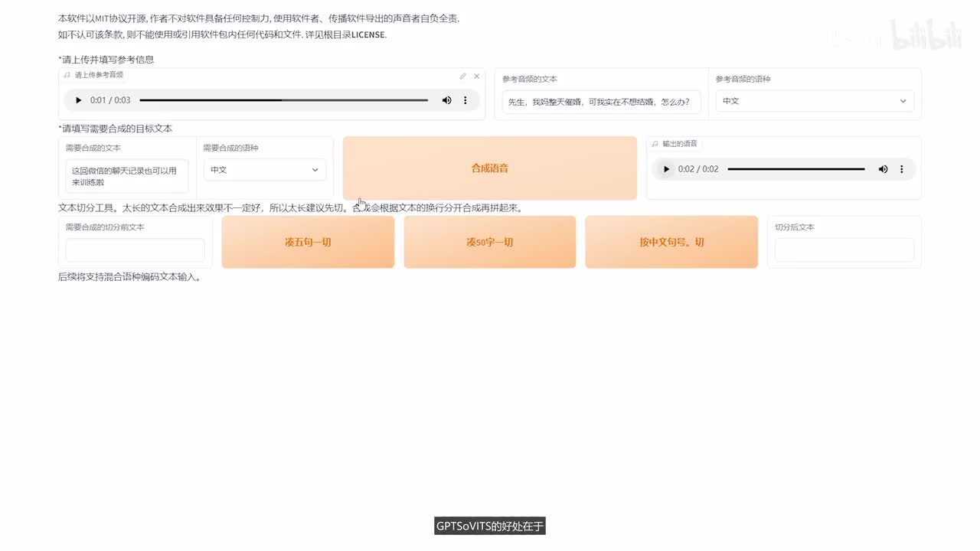Remove the uploaded reference audio
980x551 pixels.
pyautogui.click(x=476, y=76)
